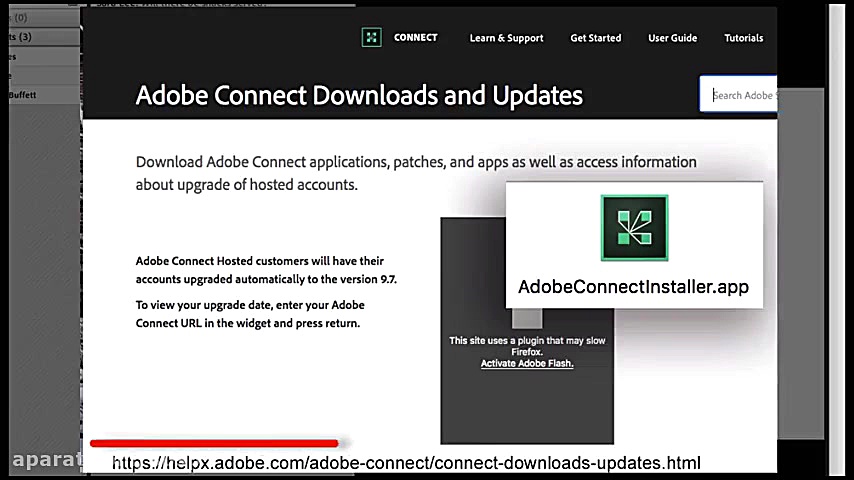The height and width of the screenshot is (480, 854).
Task: Select sidebar row labeled (0)
Action: pos(44,18)
